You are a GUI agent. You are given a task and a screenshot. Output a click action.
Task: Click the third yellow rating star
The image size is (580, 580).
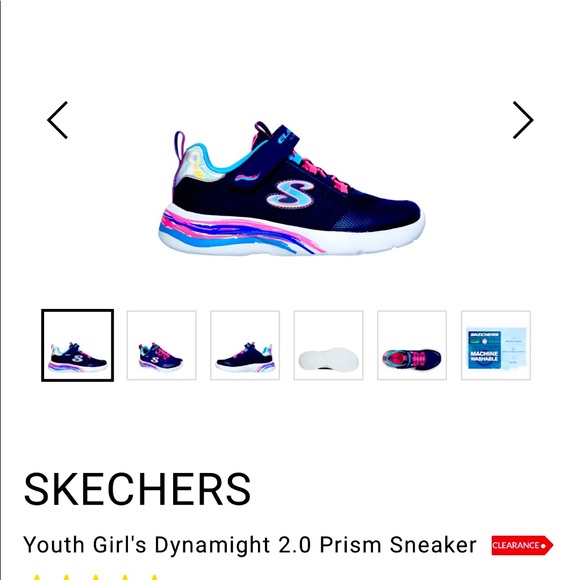[x=96, y=577]
